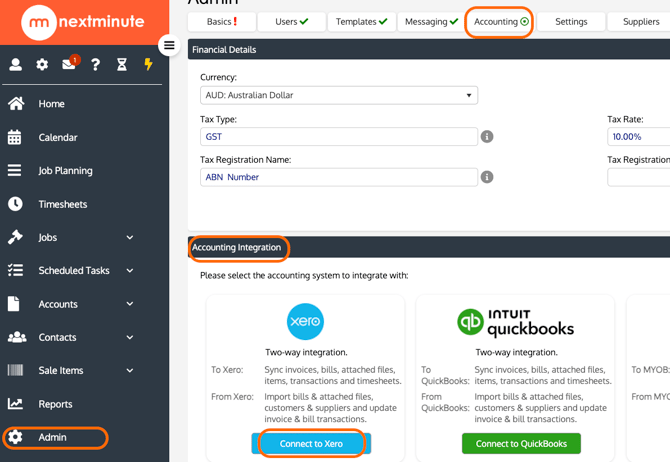
Task: Open the Currency dropdown
Action: coord(338,96)
